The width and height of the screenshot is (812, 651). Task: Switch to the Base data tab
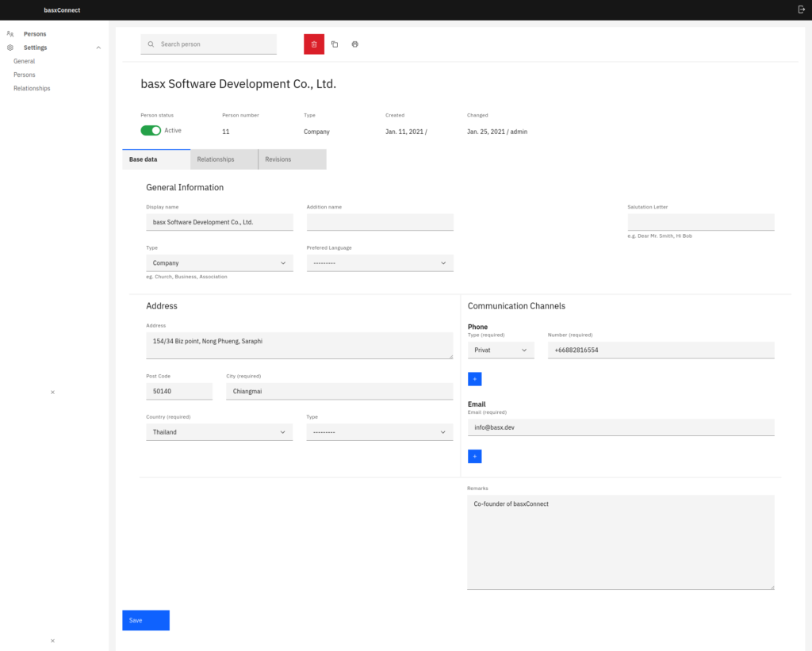click(x=156, y=159)
